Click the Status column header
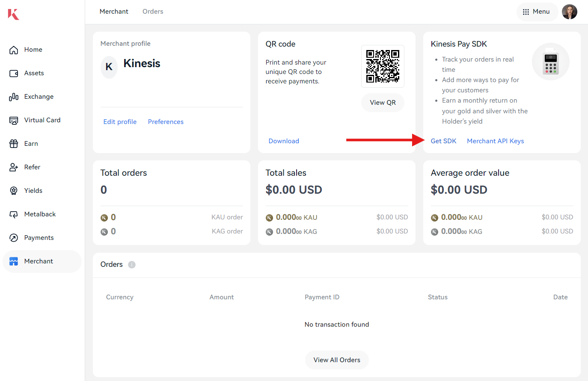This screenshot has height=381, width=588. click(438, 297)
